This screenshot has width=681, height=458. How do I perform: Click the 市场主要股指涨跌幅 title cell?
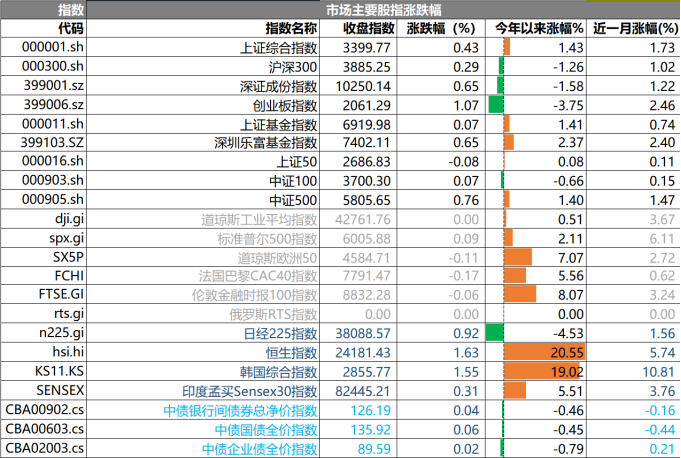pyautogui.click(x=383, y=10)
